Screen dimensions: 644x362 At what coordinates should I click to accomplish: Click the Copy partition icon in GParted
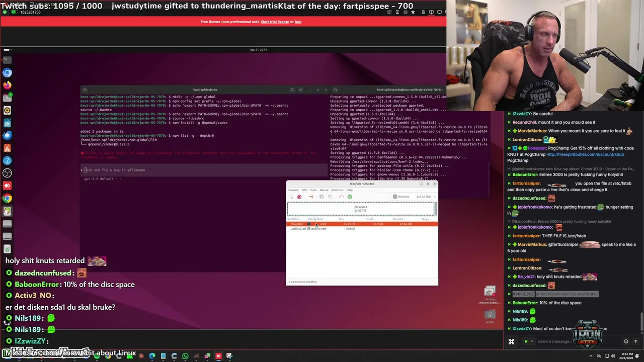321,197
